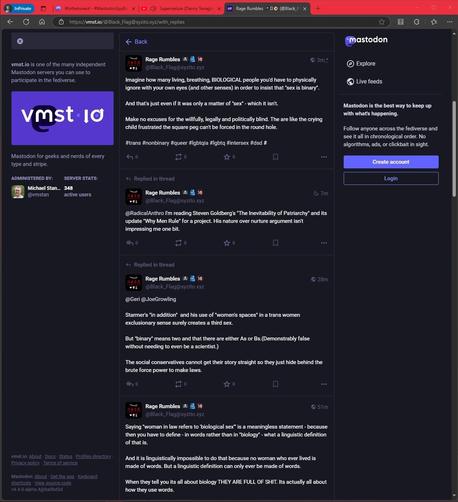Favourite the first Rage Rumbles post
458x502 pixels.
click(x=227, y=157)
